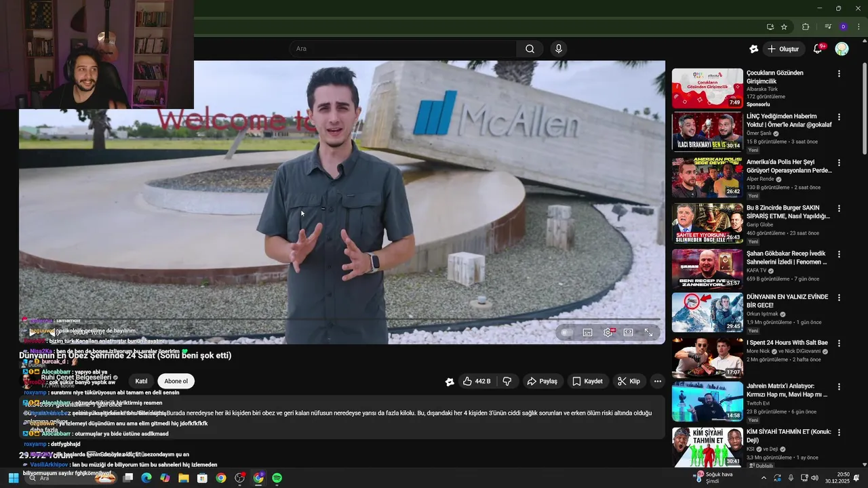Viewport: 868px width, 488px height.
Task: Open options for Jahrein Matrix'i Anlatıyor video
Action: (839, 386)
